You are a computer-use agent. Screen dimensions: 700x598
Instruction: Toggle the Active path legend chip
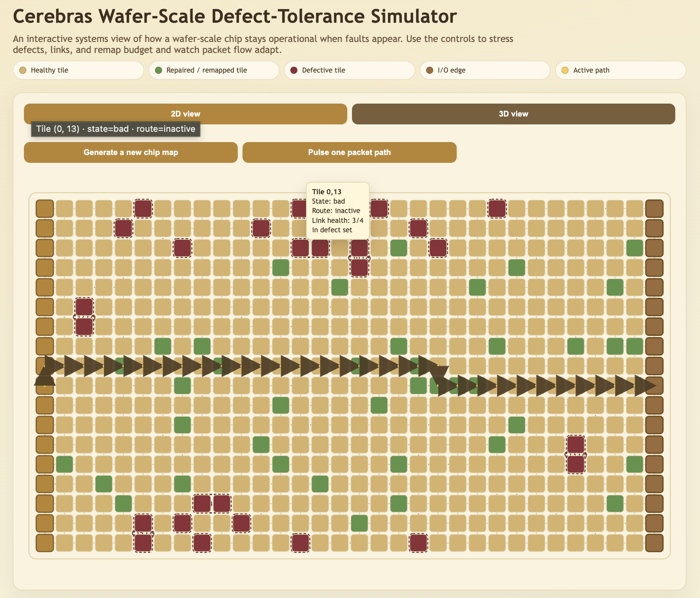620,70
